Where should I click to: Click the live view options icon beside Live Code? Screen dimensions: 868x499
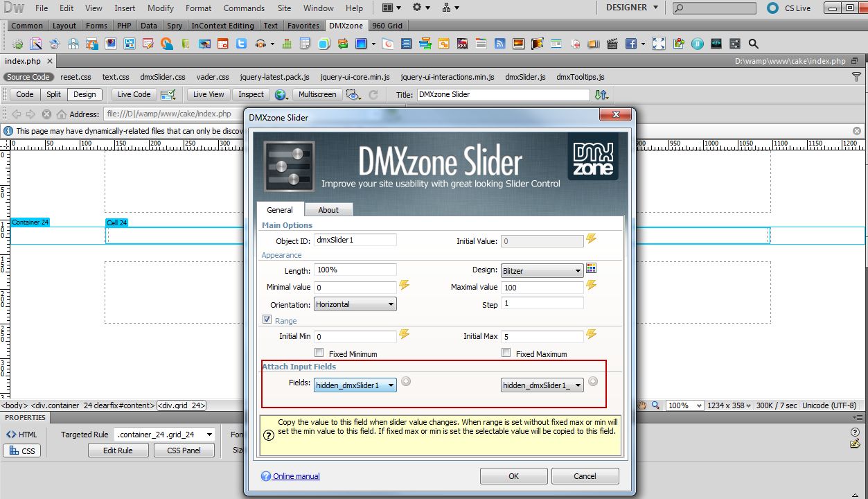click(x=168, y=94)
